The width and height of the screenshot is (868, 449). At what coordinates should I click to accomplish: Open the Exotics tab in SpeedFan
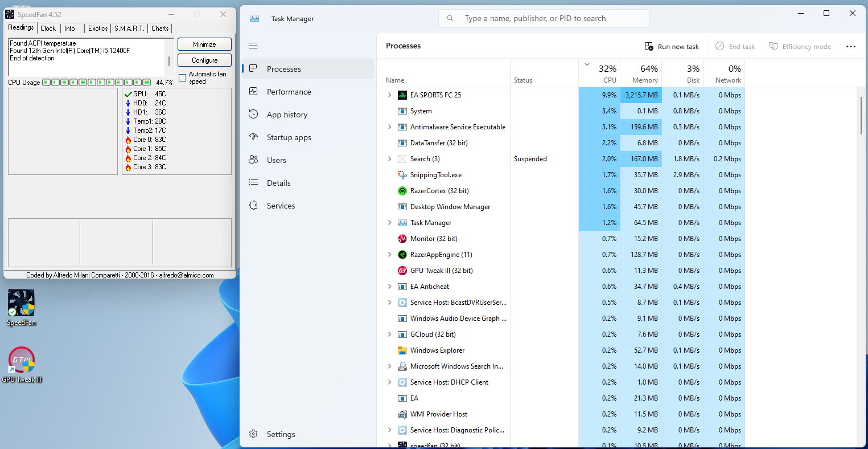click(98, 28)
